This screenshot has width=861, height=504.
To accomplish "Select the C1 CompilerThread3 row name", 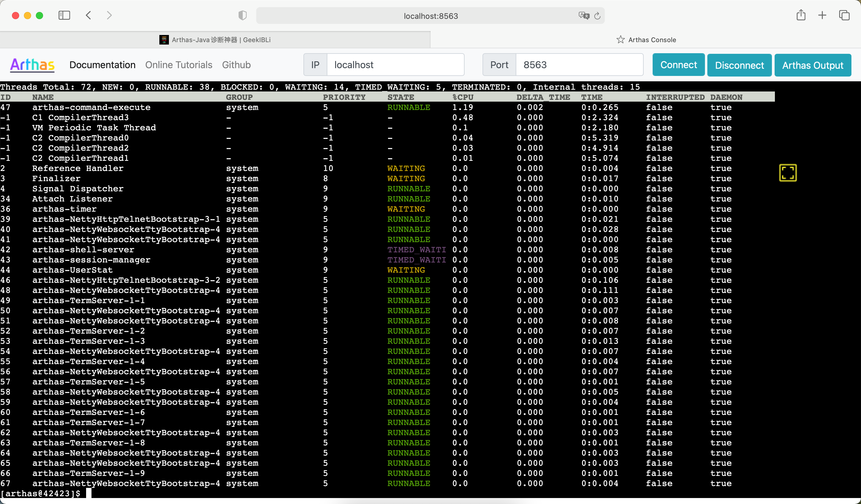I will coord(80,117).
